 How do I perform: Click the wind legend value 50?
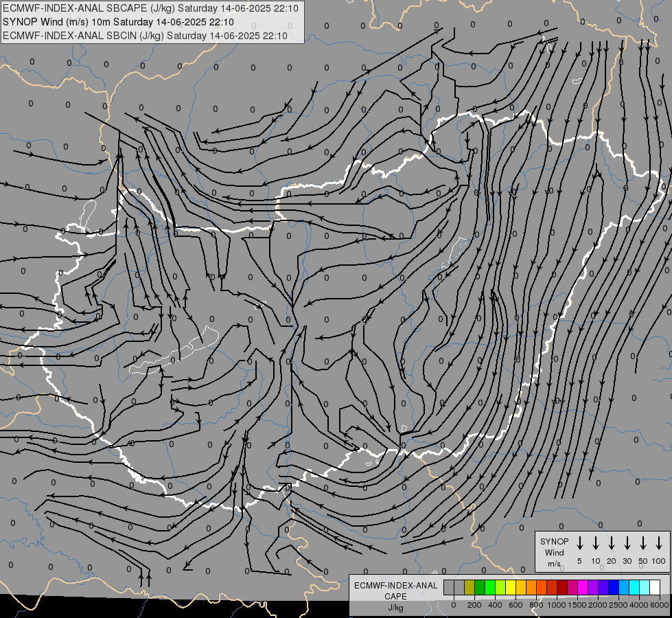click(x=643, y=561)
